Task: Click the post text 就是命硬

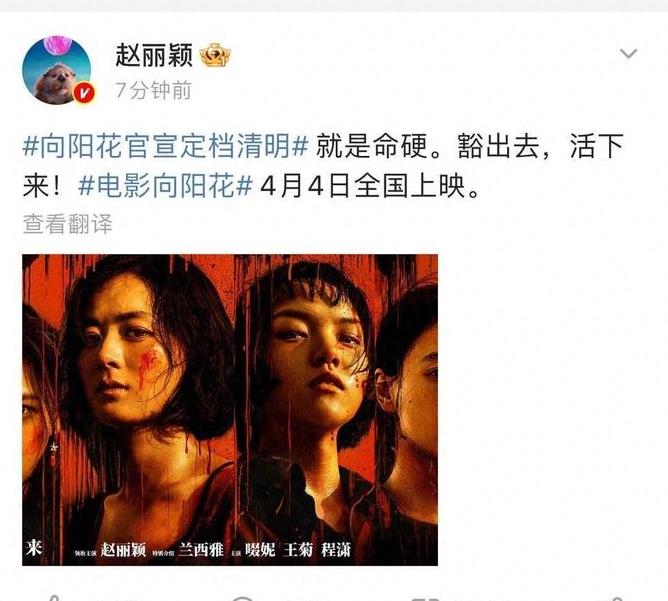Action: (371, 146)
